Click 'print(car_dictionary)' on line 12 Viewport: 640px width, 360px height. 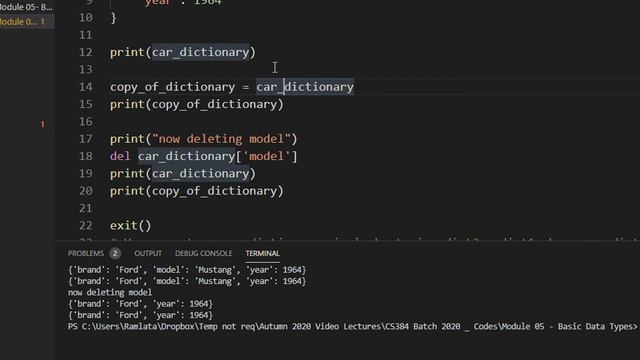tap(183, 52)
